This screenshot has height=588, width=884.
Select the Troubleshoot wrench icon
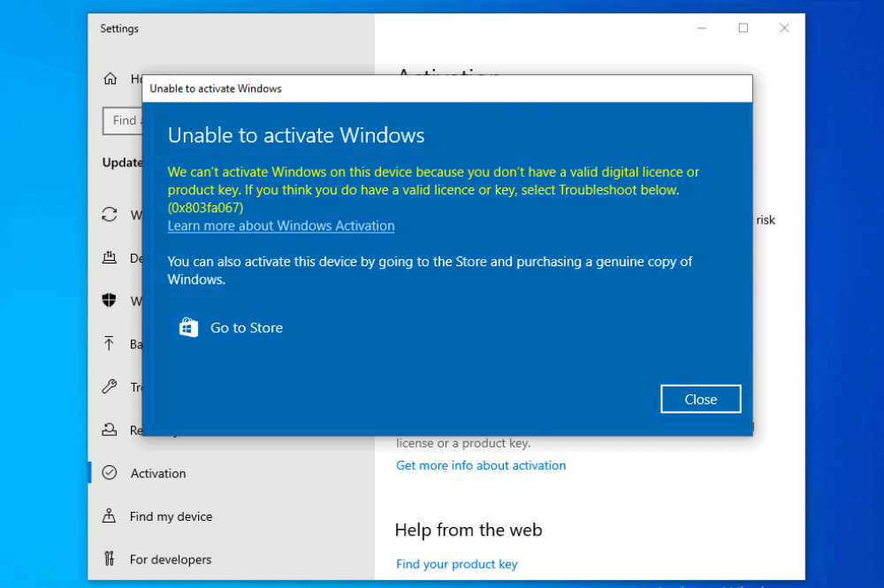coord(110,386)
